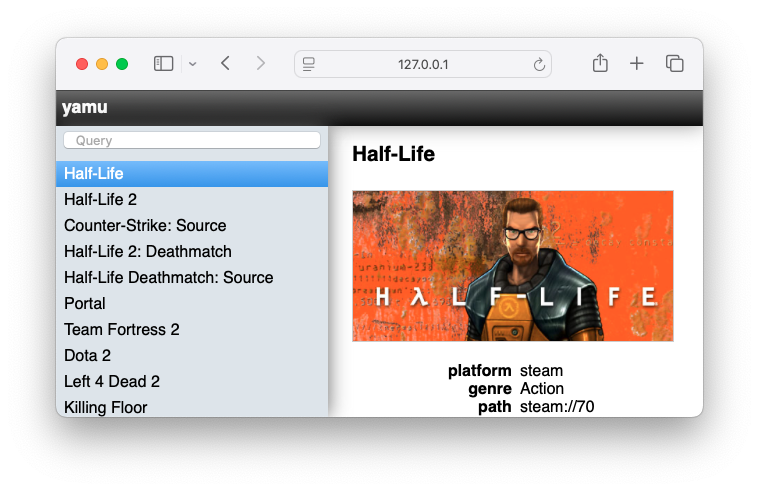Toggle the Safari sidebar icon
This screenshot has height=491, width=759.
(x=164, y=63)
